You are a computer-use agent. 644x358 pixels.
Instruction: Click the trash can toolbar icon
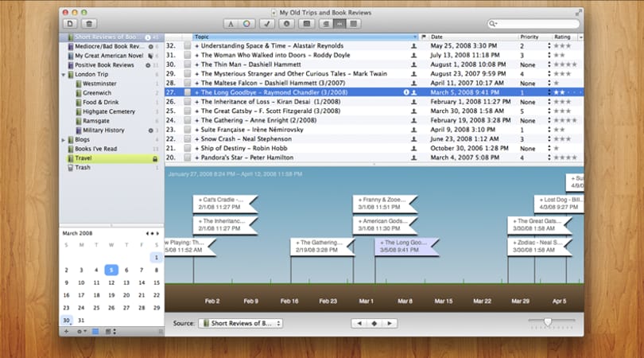pyautogui.click(x=89, y=24)
